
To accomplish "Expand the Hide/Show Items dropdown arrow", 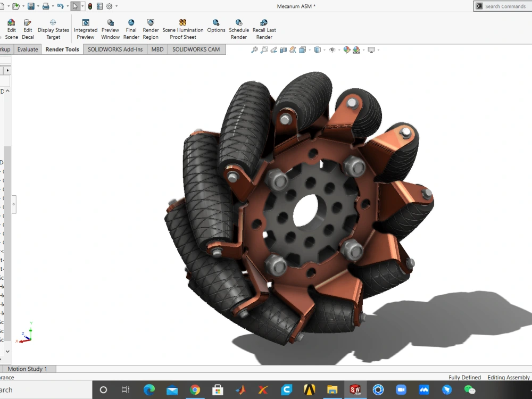I will pyautogui.click(x=339, y=50).
